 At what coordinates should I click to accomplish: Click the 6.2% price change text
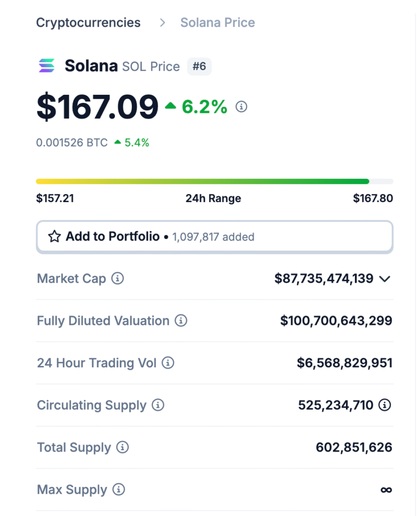coord(204,107)
